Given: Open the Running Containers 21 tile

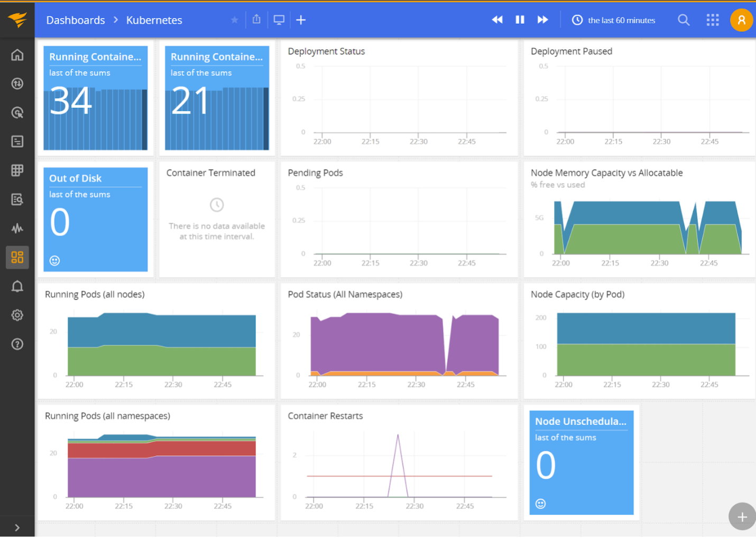Looking at the screenshot, I should 217,98.
